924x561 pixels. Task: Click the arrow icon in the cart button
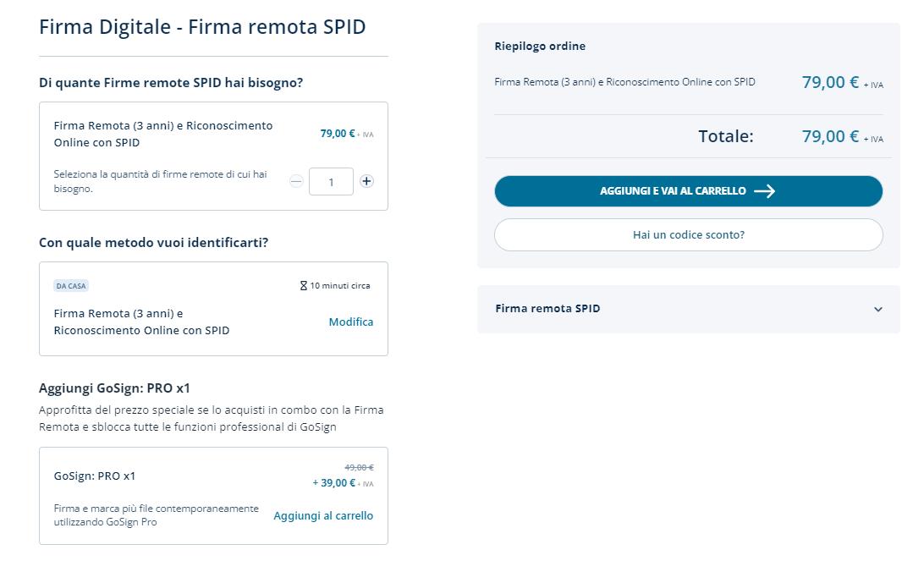click(x=764, y=191)
